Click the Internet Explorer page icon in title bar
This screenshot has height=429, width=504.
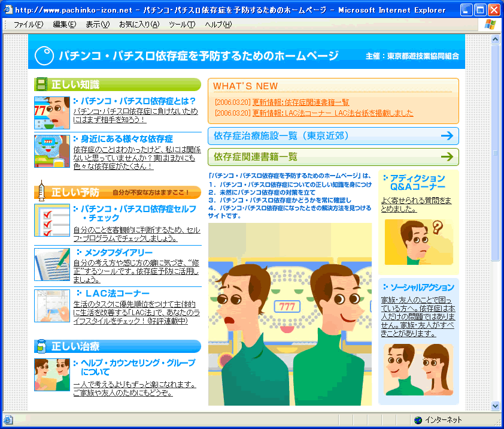point(8,10)
